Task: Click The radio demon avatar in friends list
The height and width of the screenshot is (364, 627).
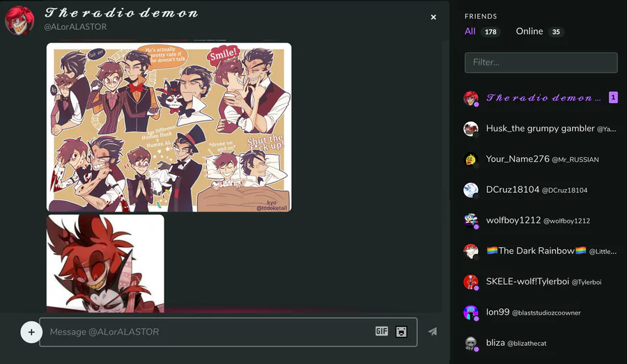Action: click(x=471, y=98)
